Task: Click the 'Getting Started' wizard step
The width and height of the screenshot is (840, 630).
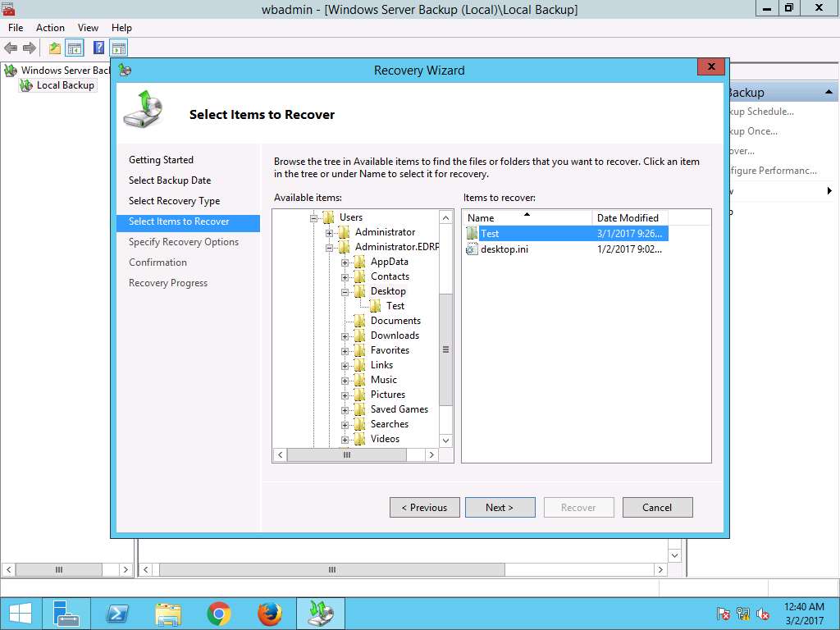Action: pos(161,160)
